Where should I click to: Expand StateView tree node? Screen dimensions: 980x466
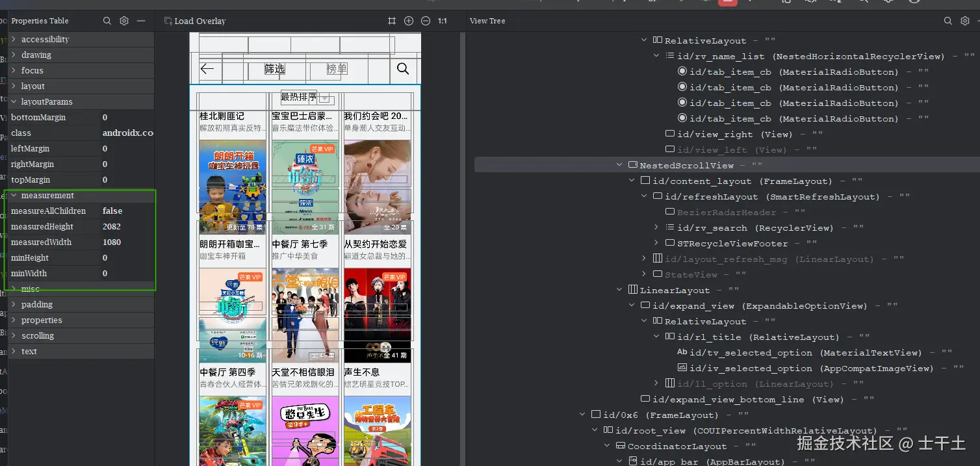[644, 275]
